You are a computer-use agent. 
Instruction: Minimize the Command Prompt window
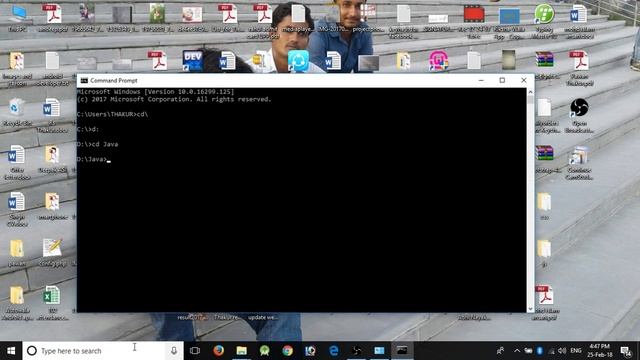[481, 80]
